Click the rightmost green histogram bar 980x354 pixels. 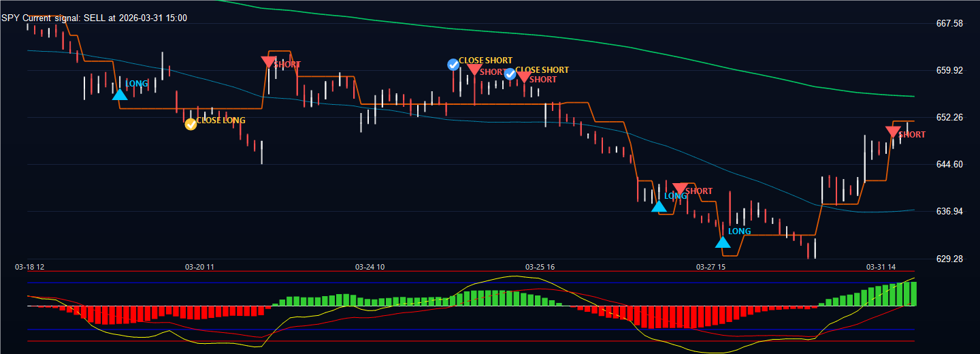[913, 293]
